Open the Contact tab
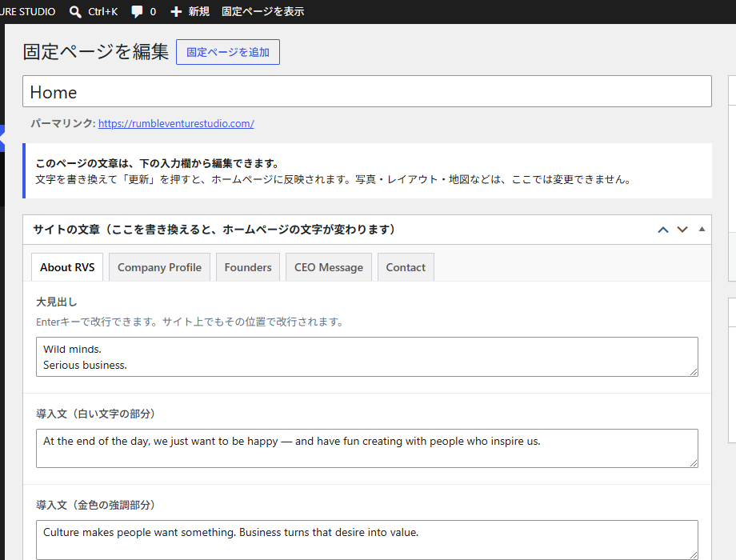 406,267
